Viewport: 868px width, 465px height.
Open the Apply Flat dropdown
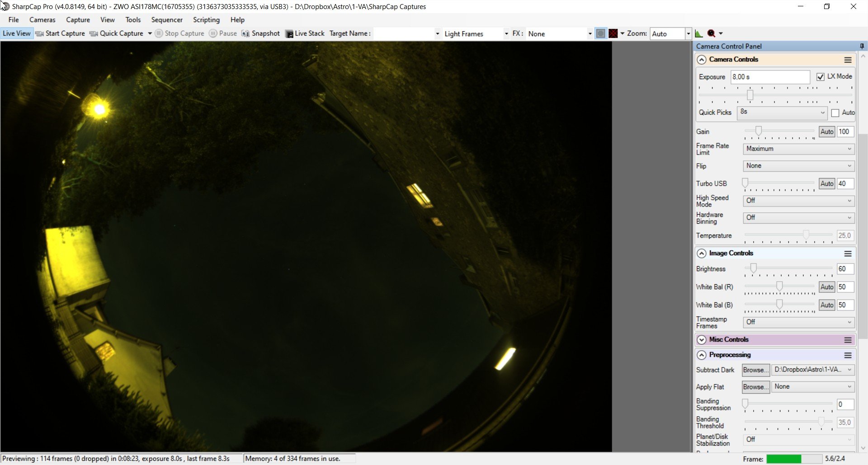coord(812,387)
